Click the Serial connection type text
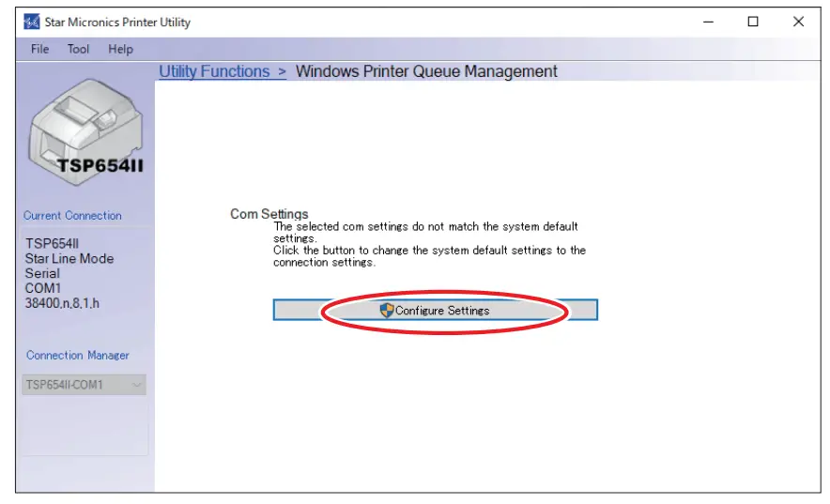This screenshot has width=830, height=504. pyautogui.click(x=42, y=273)
